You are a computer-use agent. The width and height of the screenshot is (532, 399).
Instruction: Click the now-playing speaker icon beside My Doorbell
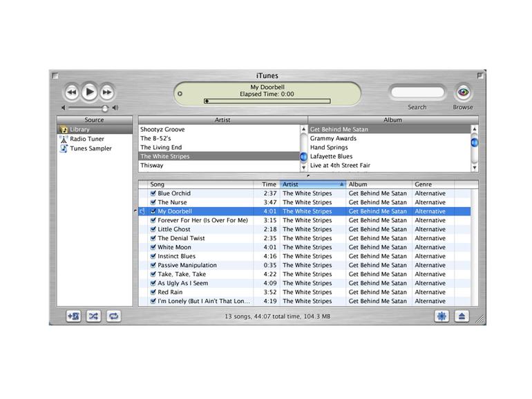click(142, 211)
